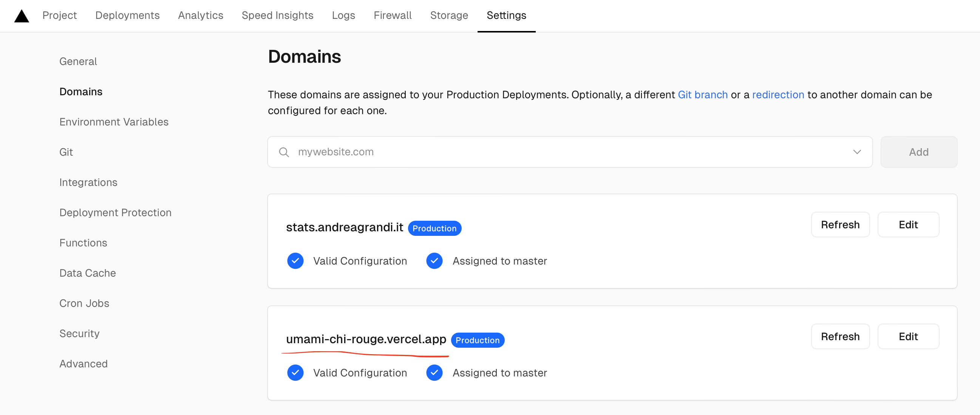The image size is (980, 415).
Task: Select the Settings tab
Action: [x=506, y=15]
